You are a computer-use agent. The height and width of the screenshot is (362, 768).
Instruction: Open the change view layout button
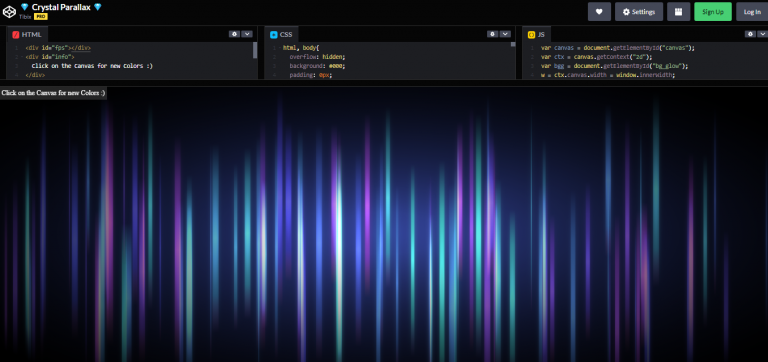pyautogui.click(x=678, y=12)
